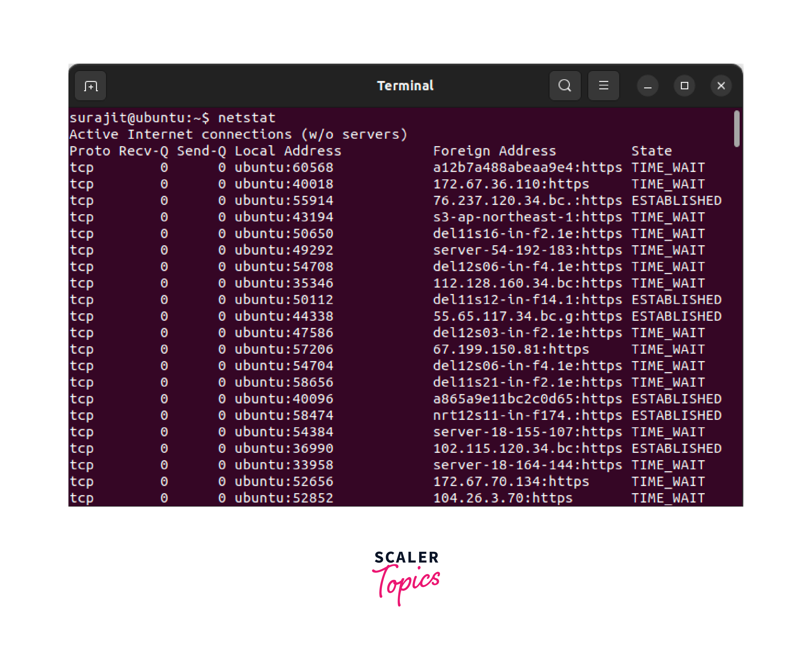This screenshot has width=812, height=652.
Task: Click the Foreign Address column header
Action: pyautogui.click(x=495, y=151)
